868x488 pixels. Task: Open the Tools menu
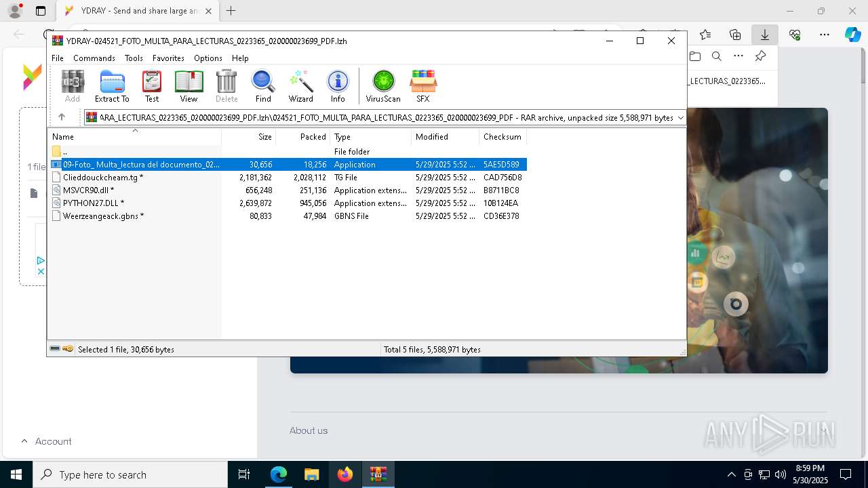tap(134, 58)
